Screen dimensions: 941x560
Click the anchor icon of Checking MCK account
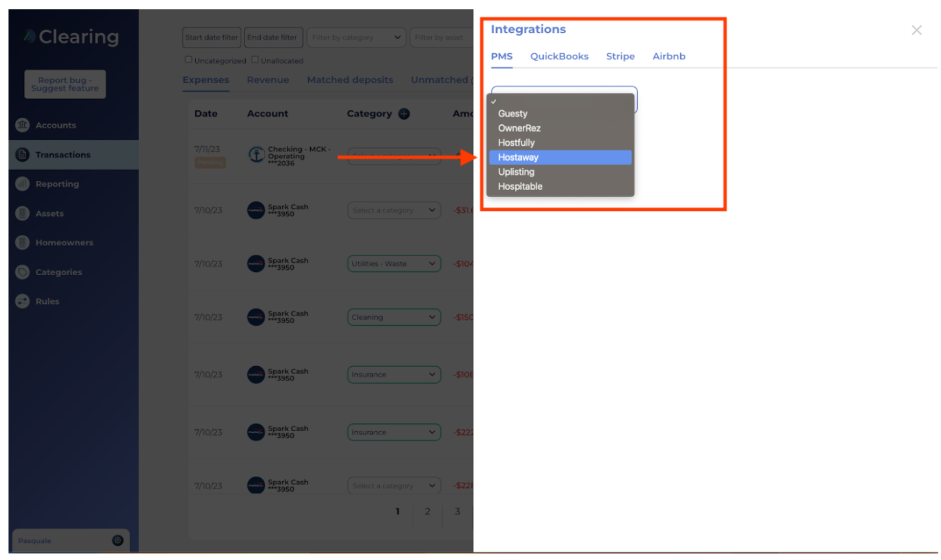(256, 155)
